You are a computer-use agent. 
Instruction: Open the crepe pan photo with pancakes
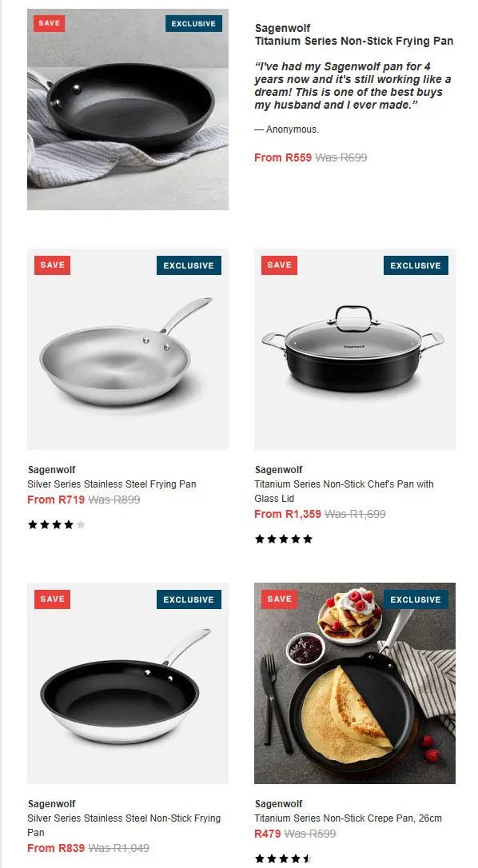[x=355, y=683]
